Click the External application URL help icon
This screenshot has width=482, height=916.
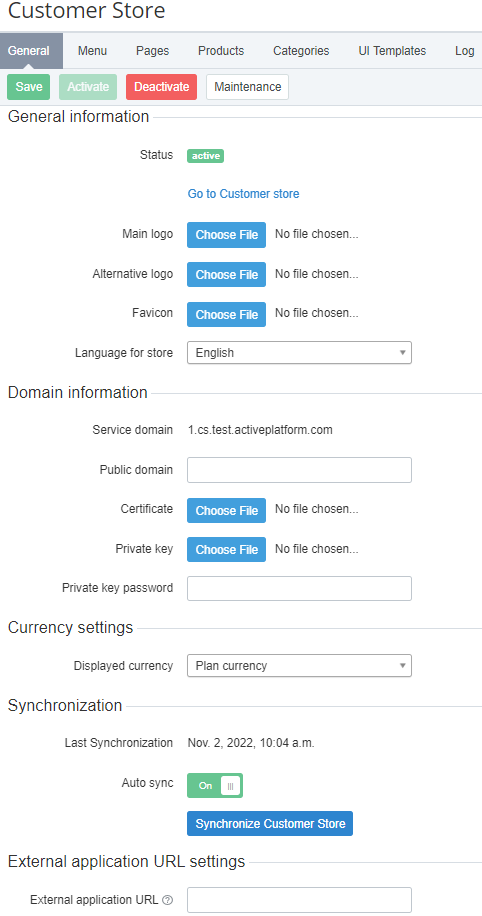click(168, 900)
